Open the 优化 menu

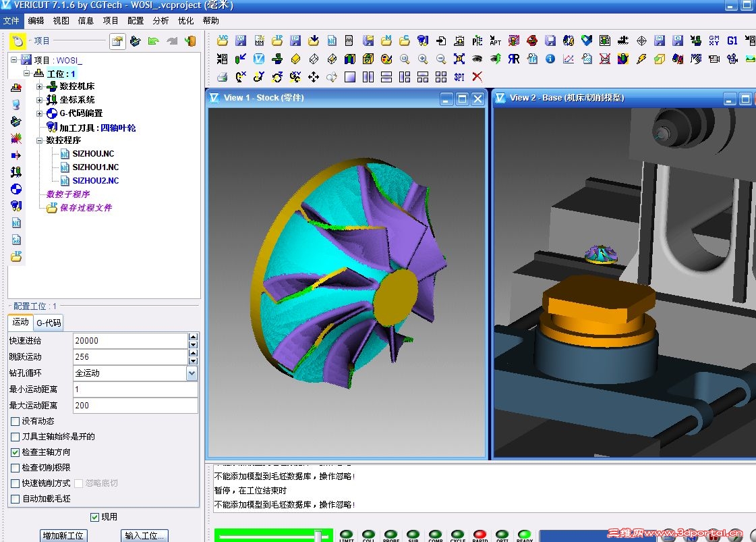point(185,21)
